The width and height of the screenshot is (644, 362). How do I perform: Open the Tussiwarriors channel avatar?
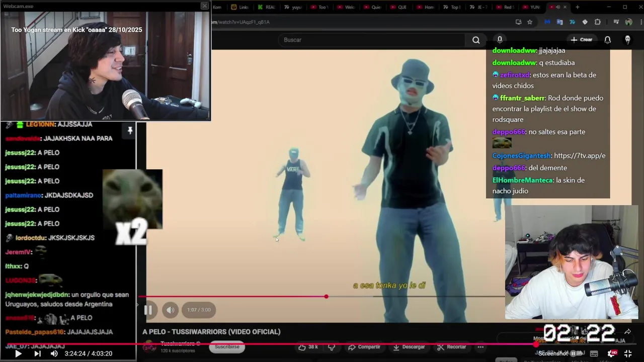click(x=149, y=346)
